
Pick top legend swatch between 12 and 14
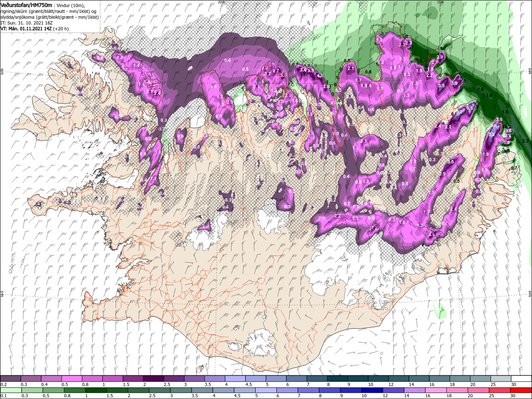click(399, 379)
